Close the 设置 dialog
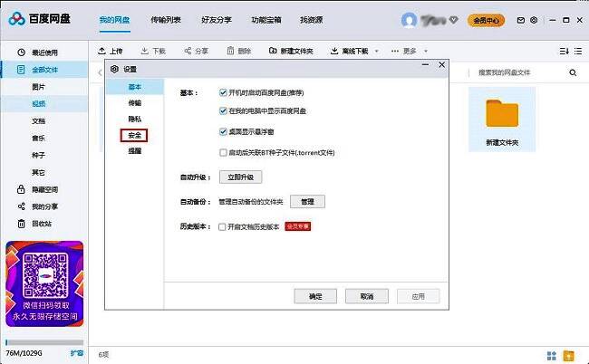Screen dimensions: 589x364 click(x=442, y=65)
